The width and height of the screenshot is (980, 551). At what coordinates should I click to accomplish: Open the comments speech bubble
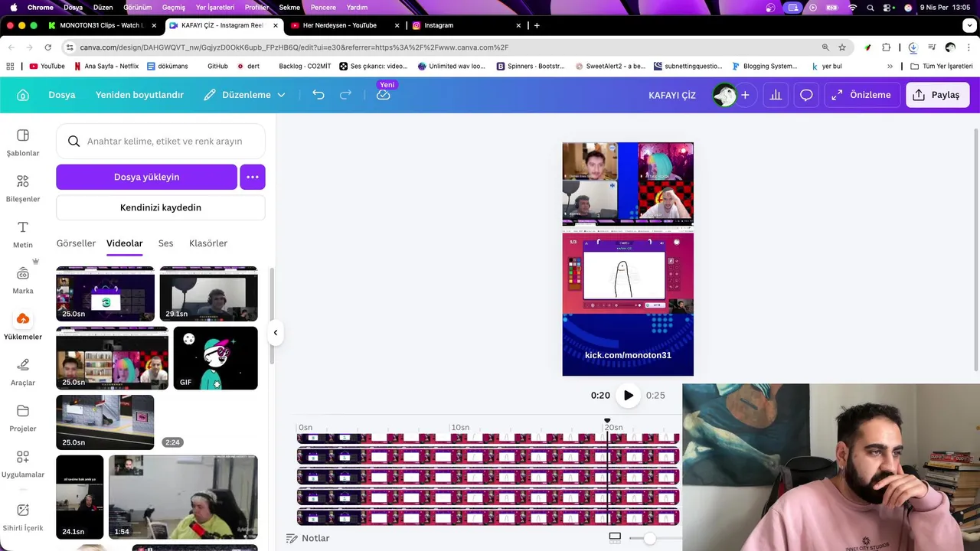coord(806,95)
